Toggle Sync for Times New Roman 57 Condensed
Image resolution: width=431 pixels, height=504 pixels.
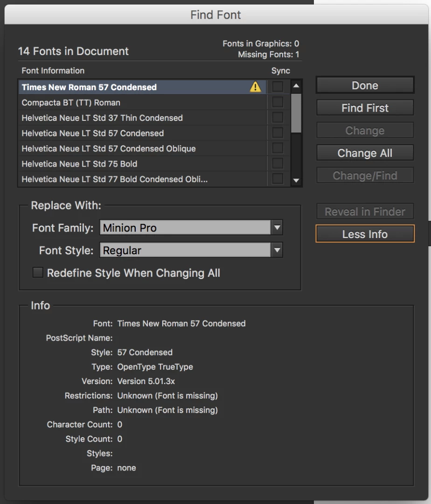click(x=278, y=86)
